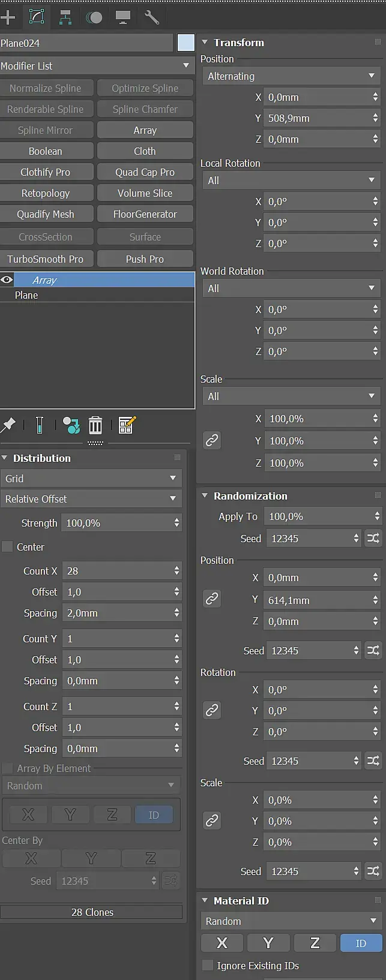Open the Relative Offset dropdown
Viewport: 386px width, 980px height.
pos(91,499)
